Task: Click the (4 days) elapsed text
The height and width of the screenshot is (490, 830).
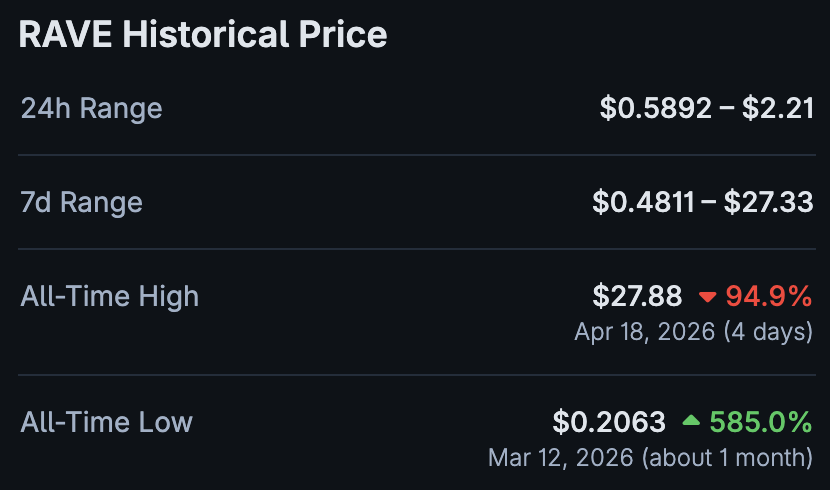Action: tap(768, 332)
